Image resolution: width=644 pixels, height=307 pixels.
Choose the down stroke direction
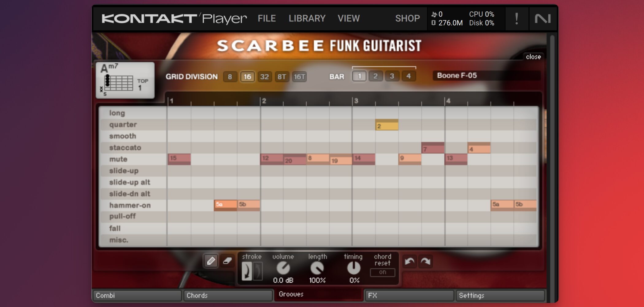[247, 271]
